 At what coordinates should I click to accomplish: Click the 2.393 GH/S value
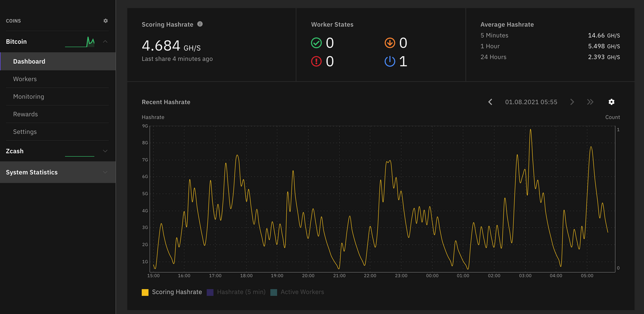tap(604, 57)
